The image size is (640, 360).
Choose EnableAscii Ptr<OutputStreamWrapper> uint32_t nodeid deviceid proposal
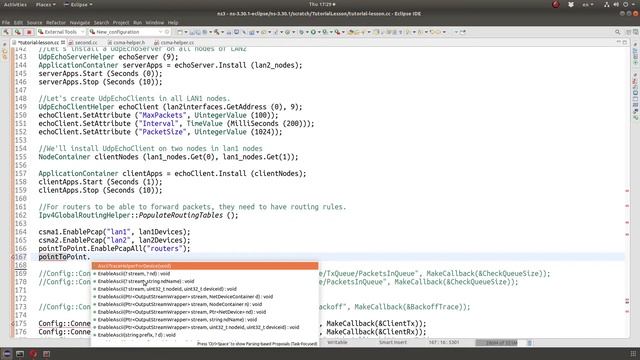point(204,327)
